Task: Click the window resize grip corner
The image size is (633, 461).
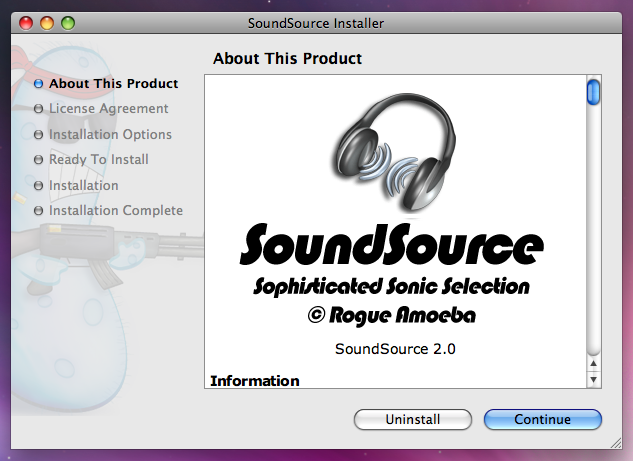Action: (616, 443)
